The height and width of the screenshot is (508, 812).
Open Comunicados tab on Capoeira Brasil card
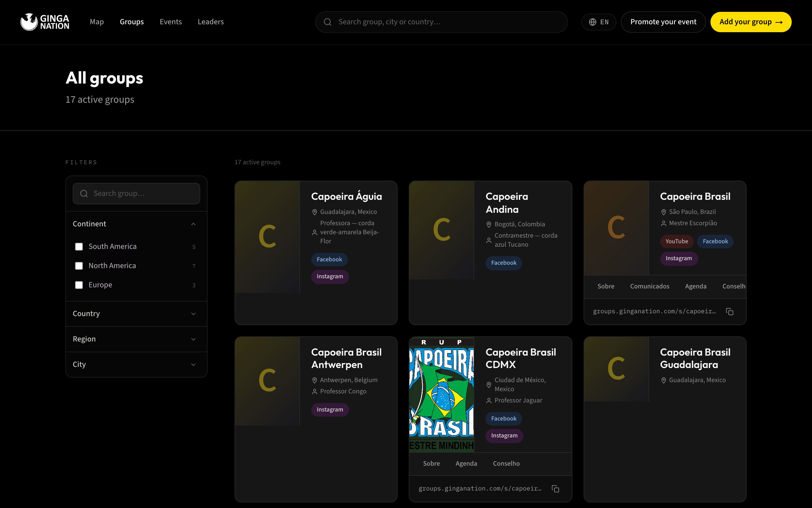650,286
